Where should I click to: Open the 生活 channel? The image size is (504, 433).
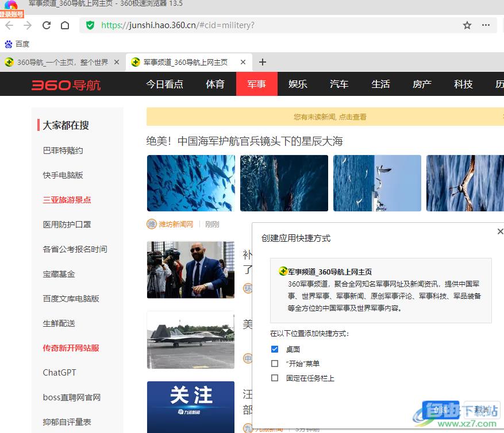(380, 84)
